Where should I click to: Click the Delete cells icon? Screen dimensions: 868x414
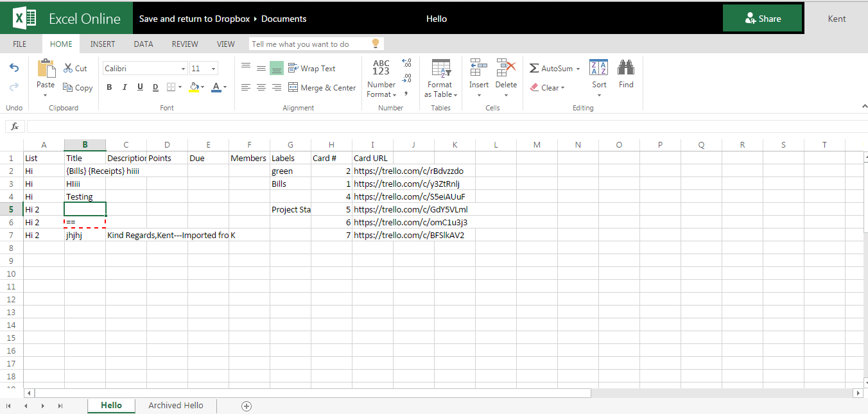[506, 68]
